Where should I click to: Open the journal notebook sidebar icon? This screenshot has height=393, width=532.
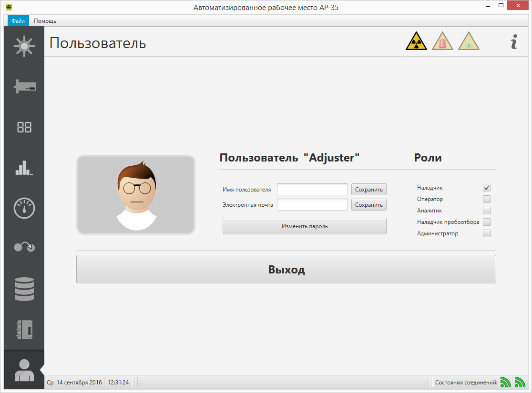pyautogui.click(x=24, y=329)
